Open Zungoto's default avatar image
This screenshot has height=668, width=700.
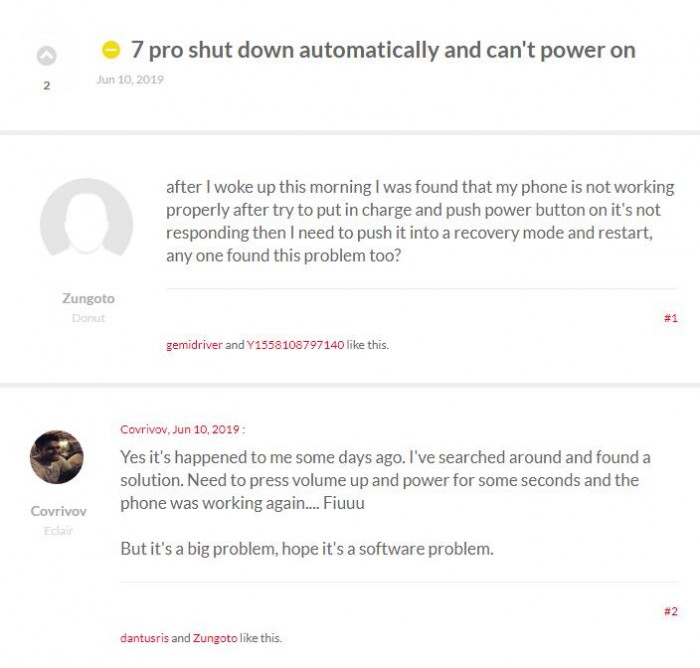(87, 226)
